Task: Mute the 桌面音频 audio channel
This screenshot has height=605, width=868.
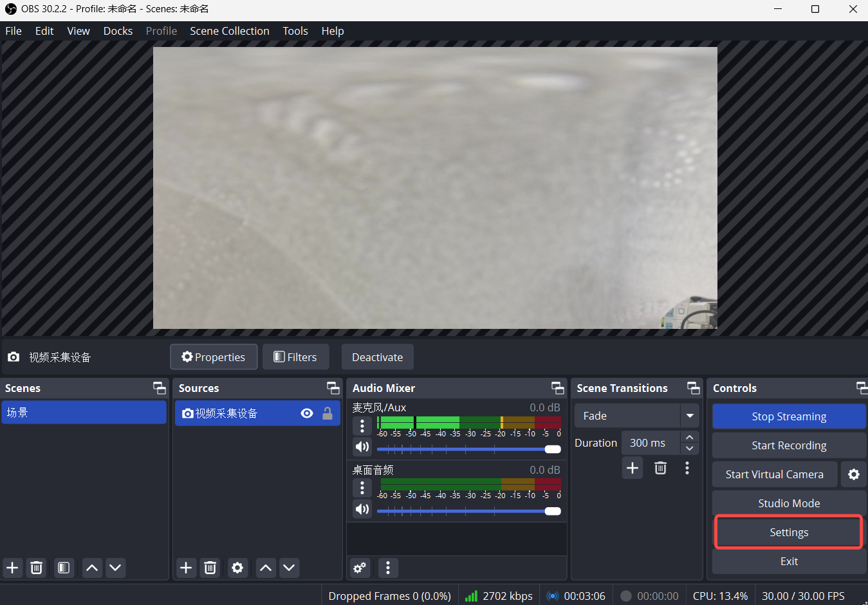Action: 362,509
